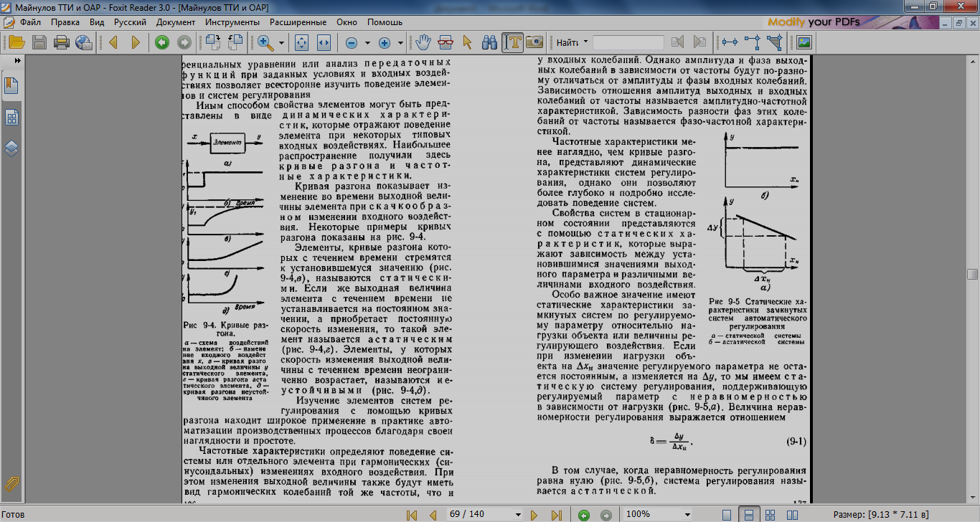Image resolution: width=980 pixels, height=522 pixels.
Task: Select the Hand tool
Action: tap(423, 42)
